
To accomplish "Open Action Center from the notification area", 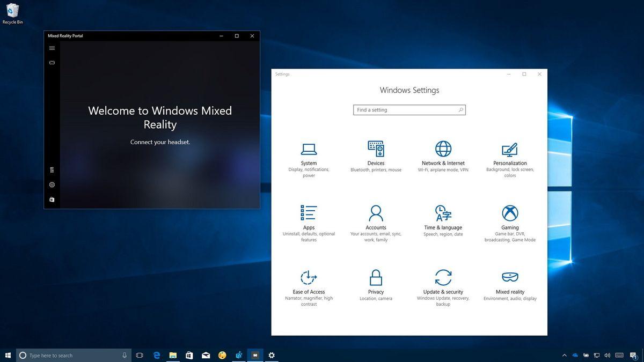I will pos(633,355).
